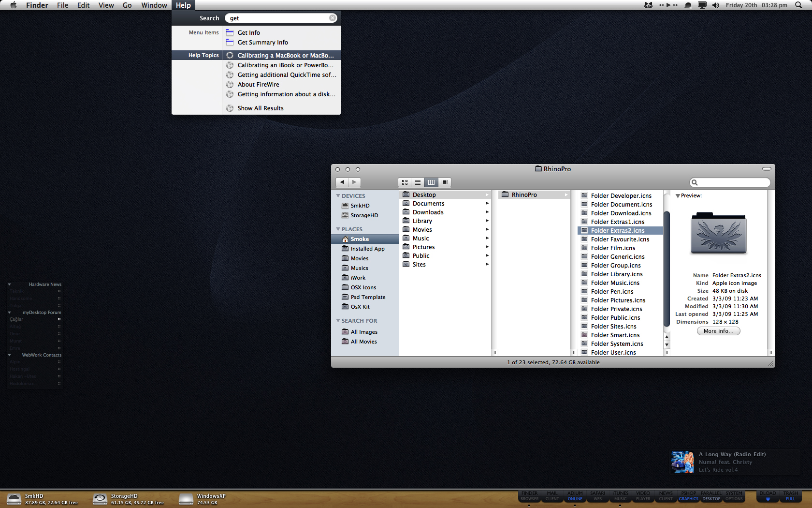The height and width of the screenshot is (508, 812).
Task: Open PShop Graphics from dock
Action: click(689, 496)
